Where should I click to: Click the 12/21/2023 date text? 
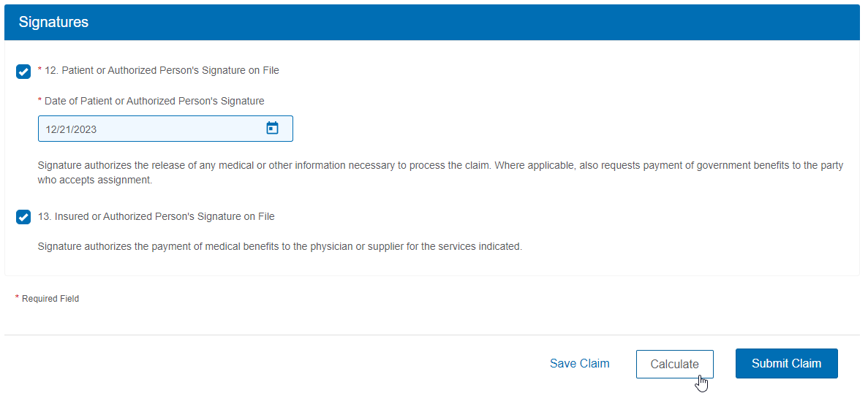click(71, 129)
